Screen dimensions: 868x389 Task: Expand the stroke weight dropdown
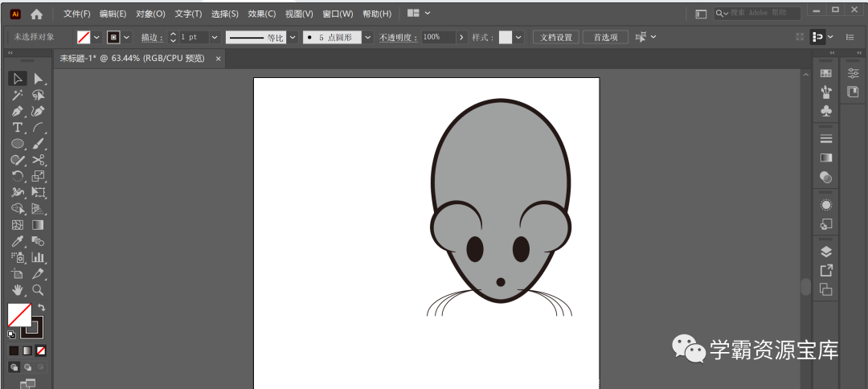click(x=215, y=37)
